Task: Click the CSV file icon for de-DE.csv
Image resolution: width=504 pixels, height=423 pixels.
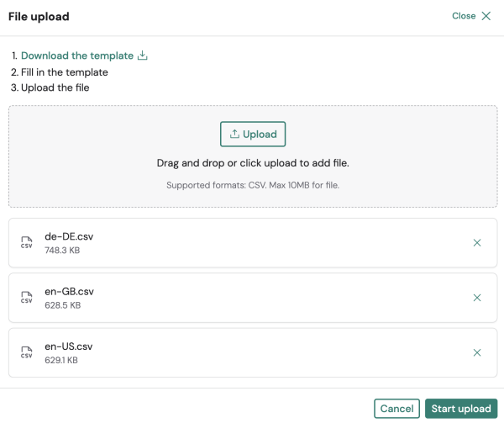Action: (27, 242)
